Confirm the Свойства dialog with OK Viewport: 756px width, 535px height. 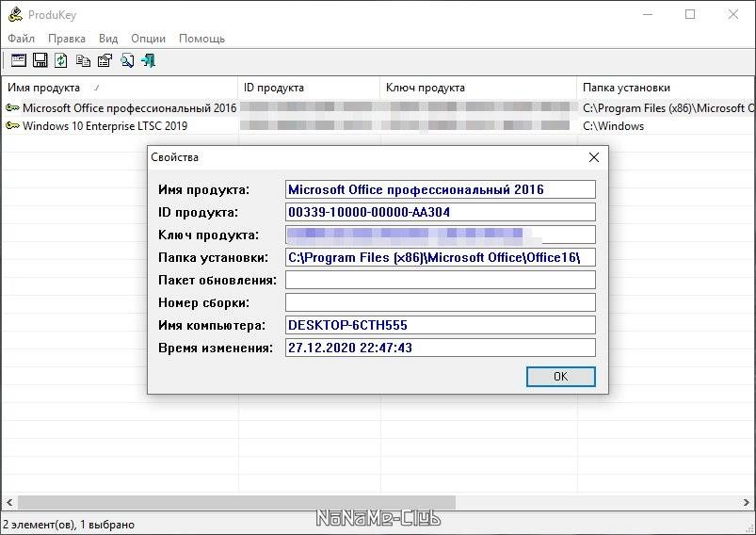[x=561, y=376]
